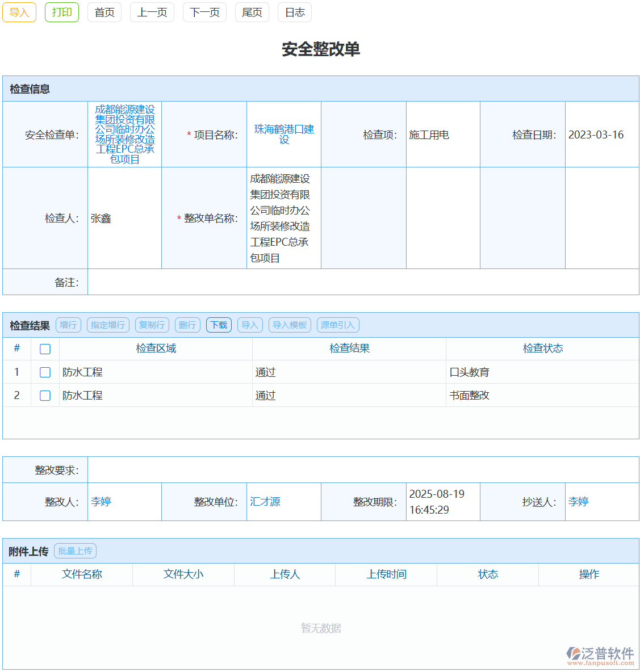Click 增行 to add a row

(68, 325)
